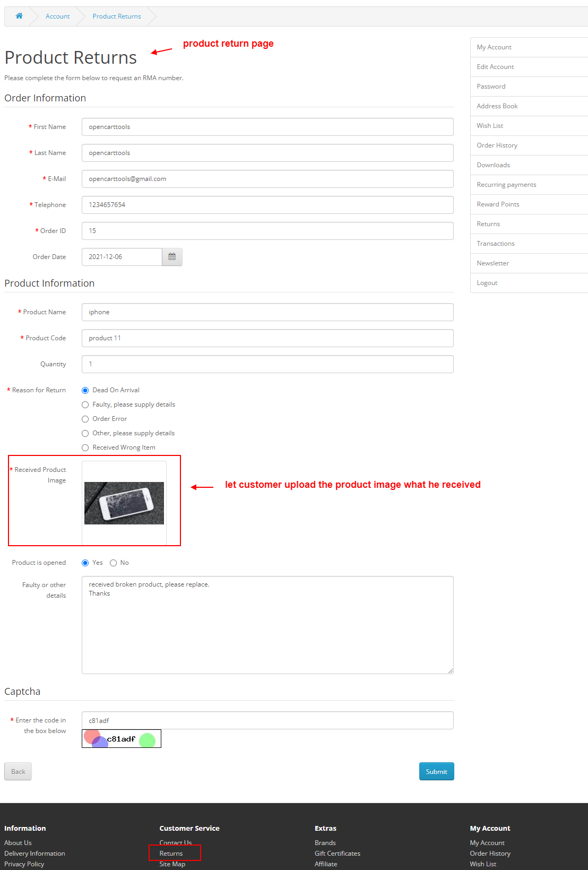Viewport: 588px width, 870px height.
Task: Open Downloads in the sidebar
Action: point(529,165)
